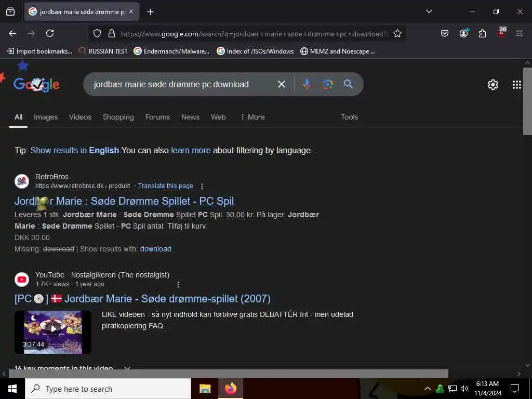Click the vertical scrollbar thumb
Image resolution: width=532 pixels, height=399 pixels.
[527, 101]
